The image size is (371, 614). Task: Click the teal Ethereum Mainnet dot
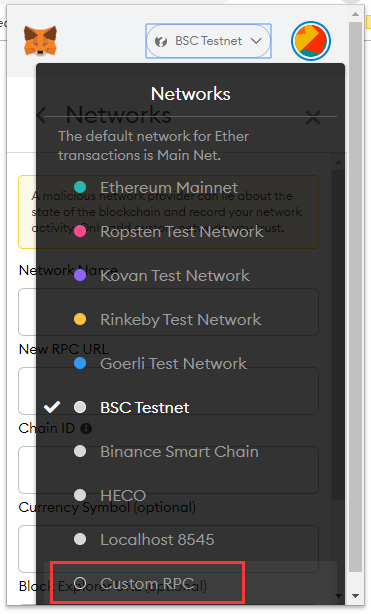coord(80,187)
